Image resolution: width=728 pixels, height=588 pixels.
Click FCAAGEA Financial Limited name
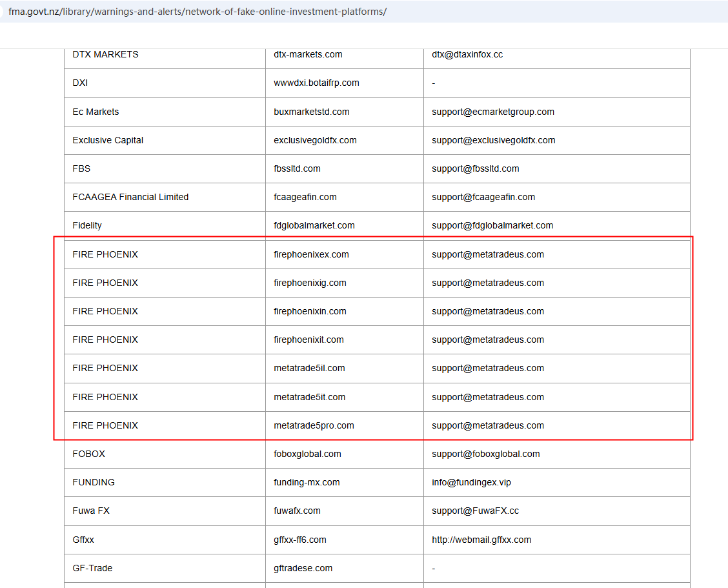tap(130, 197)
